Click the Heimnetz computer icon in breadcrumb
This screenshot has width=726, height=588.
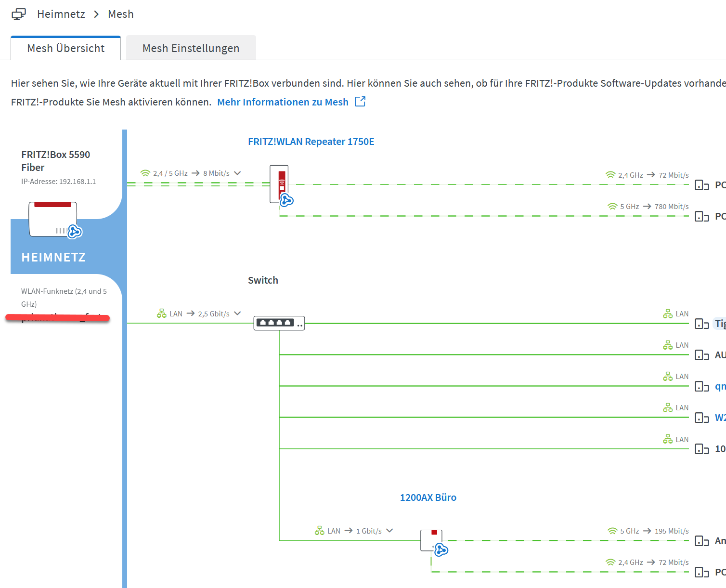[19, 14]
